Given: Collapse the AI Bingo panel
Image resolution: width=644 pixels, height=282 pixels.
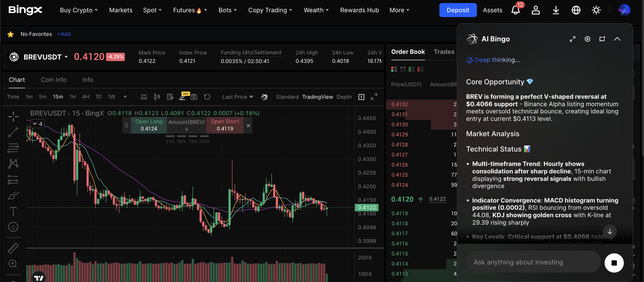Looking at the screenshot, I should 617,39.
